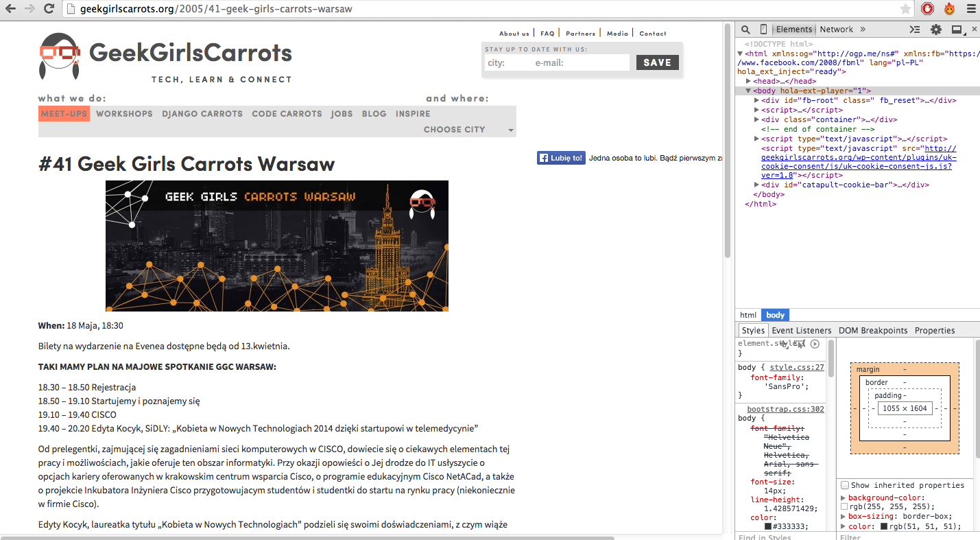This screenshot has width=980, height=540.
Task: Expand computed box-sizing property
Action: click(x=844, y=516)
